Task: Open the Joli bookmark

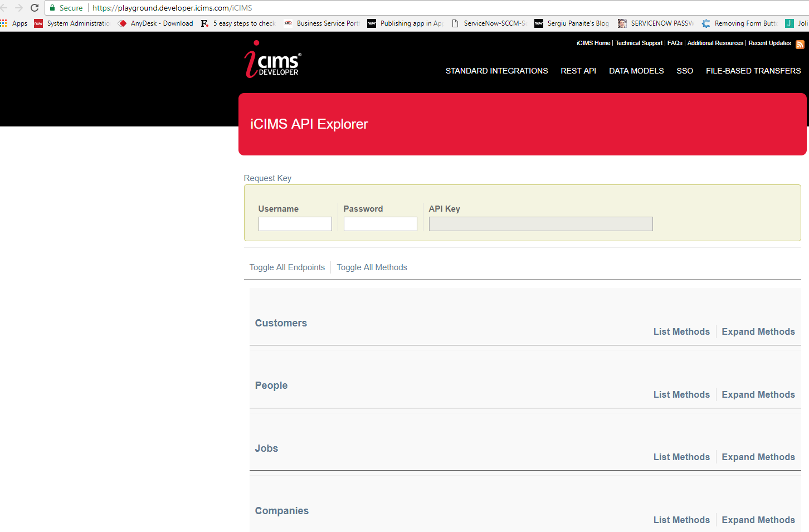Action: click(x=797, y=23)
